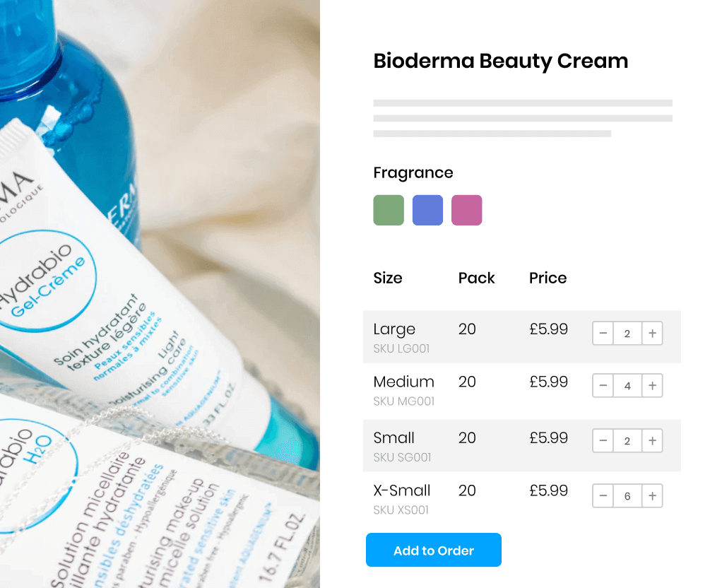
Task: Remove one X-Small pack
Action: [603, 496]
